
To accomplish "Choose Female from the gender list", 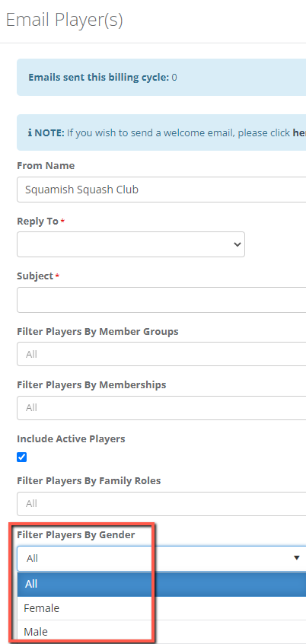I will point(161,608).
